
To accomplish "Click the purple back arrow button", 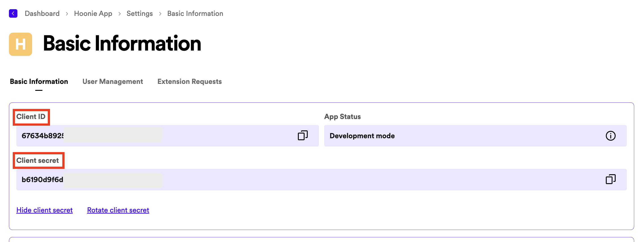I will 13,13.
